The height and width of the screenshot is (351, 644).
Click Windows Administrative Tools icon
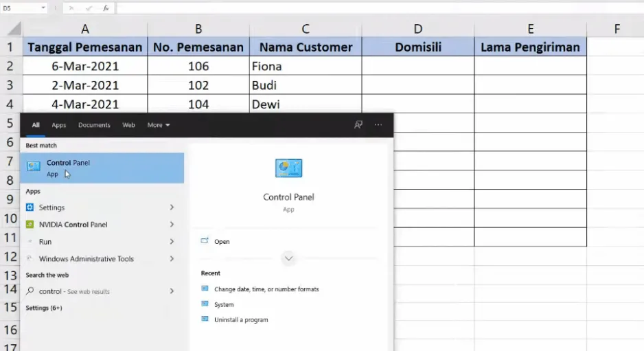coord(30,258)
